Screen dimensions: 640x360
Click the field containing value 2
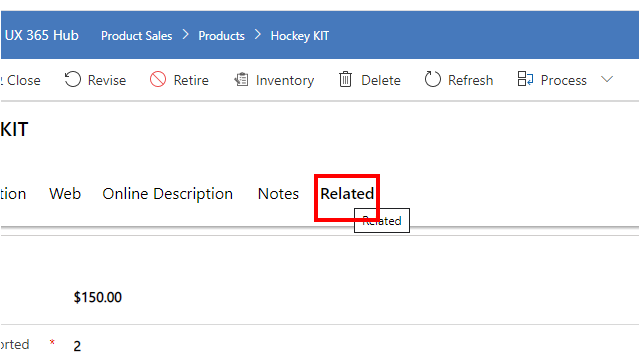pyautogui.click(x=77, y=346)
